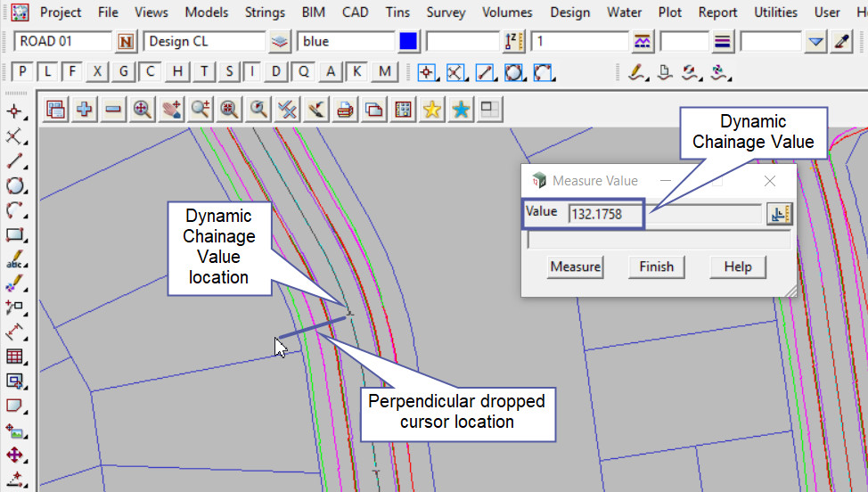Image resolution: width=868 pixels, height=492 pixels.
Task: Open the line style picker icon
Action: [723, 41]
